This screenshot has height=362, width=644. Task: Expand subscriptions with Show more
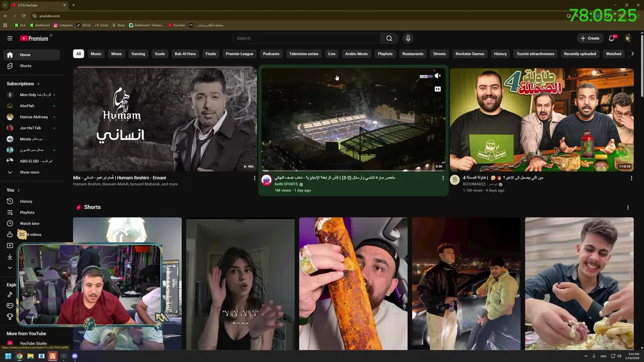31,172
